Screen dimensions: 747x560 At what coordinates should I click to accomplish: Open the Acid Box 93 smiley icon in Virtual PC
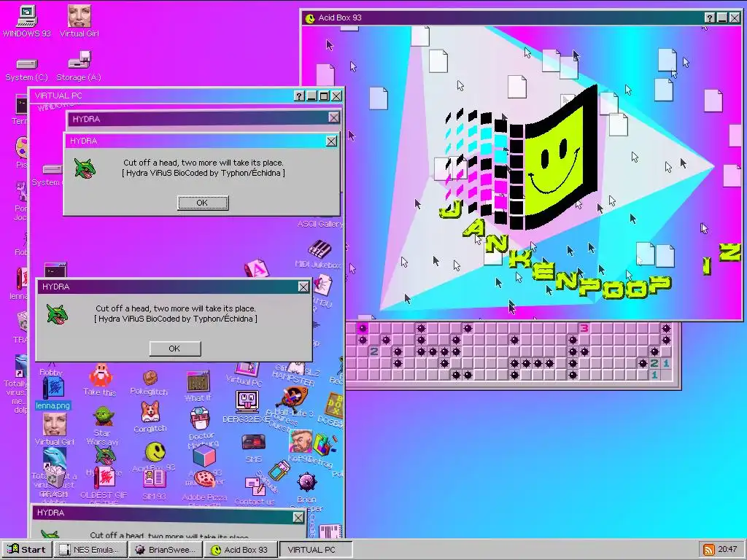pyautogui.click(x=155, y=452)
